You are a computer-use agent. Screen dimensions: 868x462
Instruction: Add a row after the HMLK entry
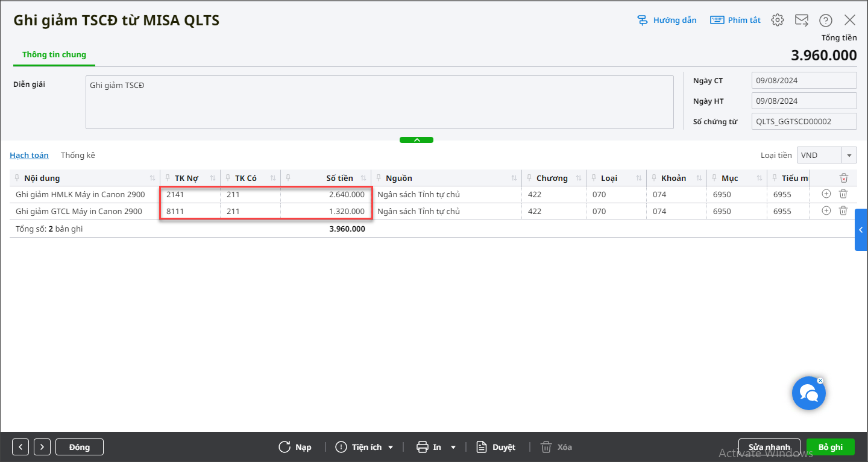[826, 194]
